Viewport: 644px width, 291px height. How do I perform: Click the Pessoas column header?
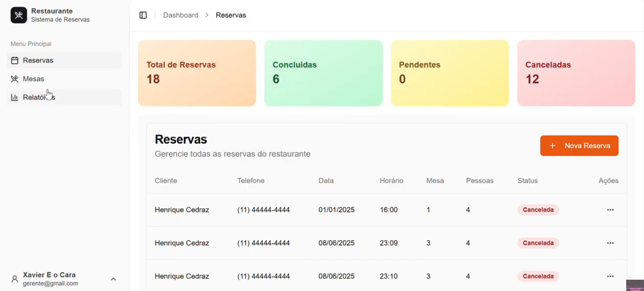[480, 181]
